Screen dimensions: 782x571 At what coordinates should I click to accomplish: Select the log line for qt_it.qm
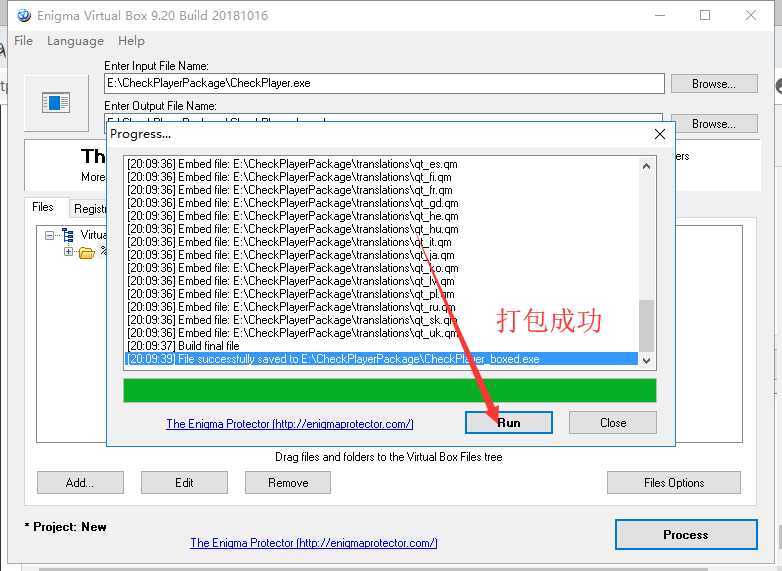382,242
